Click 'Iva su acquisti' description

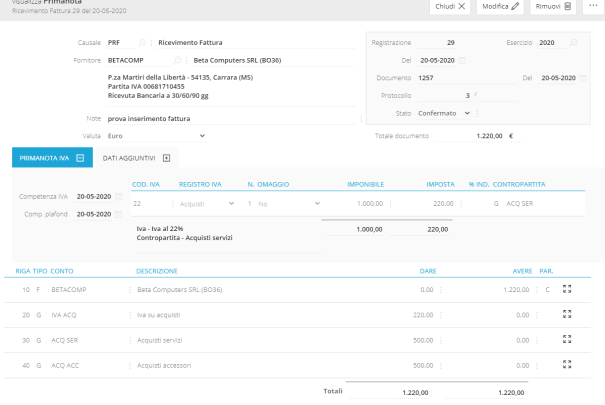pyautogui.click(x=159, y=315)
